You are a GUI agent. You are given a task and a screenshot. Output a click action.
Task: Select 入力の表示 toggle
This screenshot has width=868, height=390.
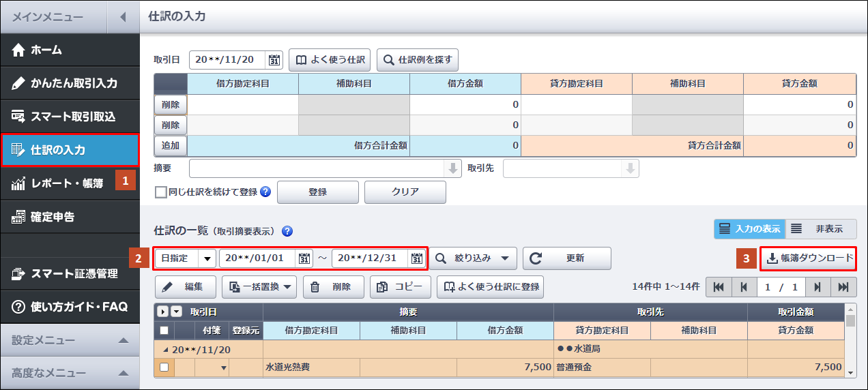749,229
